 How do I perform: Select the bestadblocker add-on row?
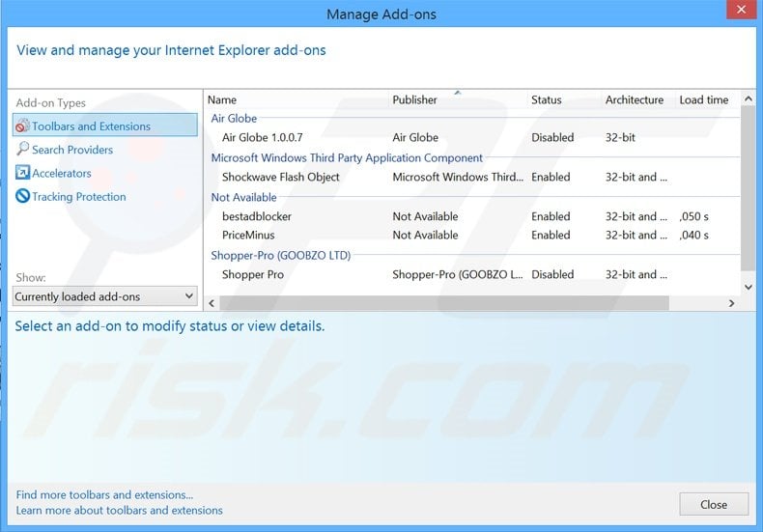click(x=472, y=216)
